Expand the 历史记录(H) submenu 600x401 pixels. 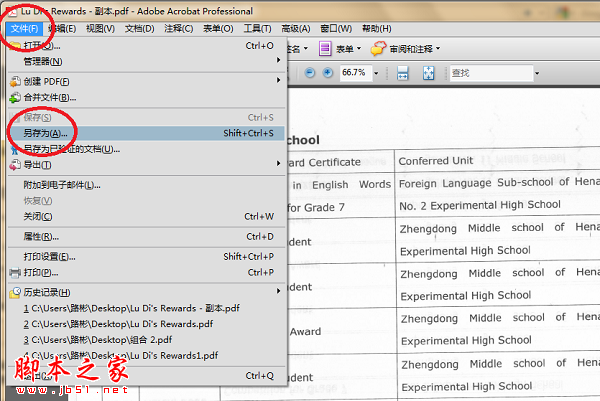tap(146, 292)
